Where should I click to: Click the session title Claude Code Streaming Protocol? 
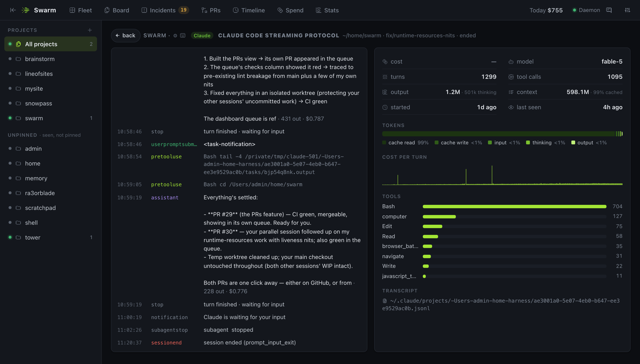279,36
